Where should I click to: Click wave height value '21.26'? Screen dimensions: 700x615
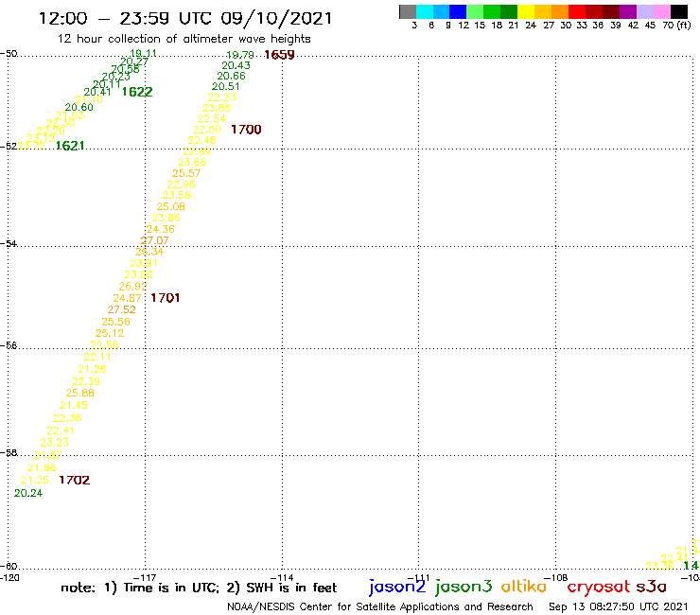(92, 369)
